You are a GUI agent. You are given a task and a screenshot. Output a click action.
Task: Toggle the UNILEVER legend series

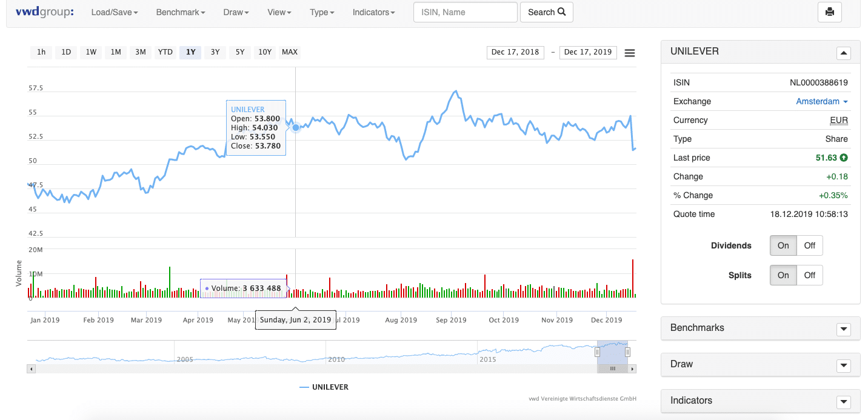tap(324, 387)
